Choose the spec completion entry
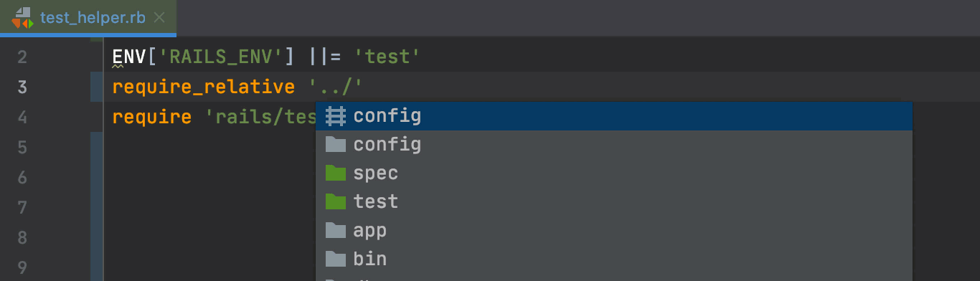This screenshot has width=980, height=281. point(614,173)
